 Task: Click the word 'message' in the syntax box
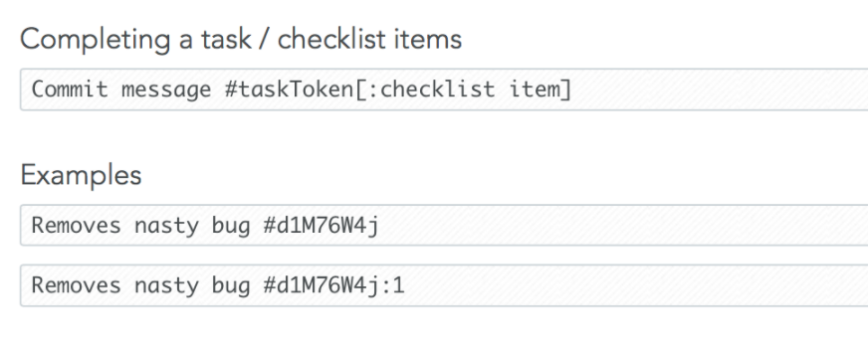[166, 90]
